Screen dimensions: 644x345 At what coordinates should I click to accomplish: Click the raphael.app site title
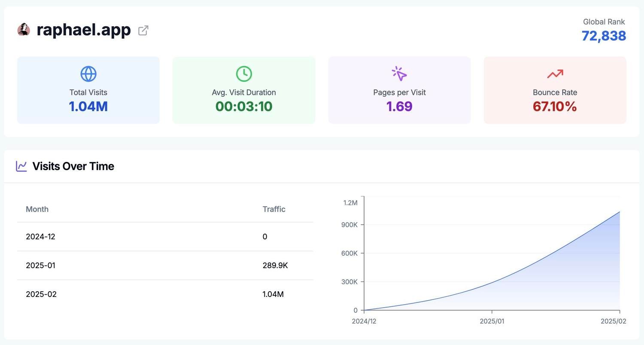(84, 30)
